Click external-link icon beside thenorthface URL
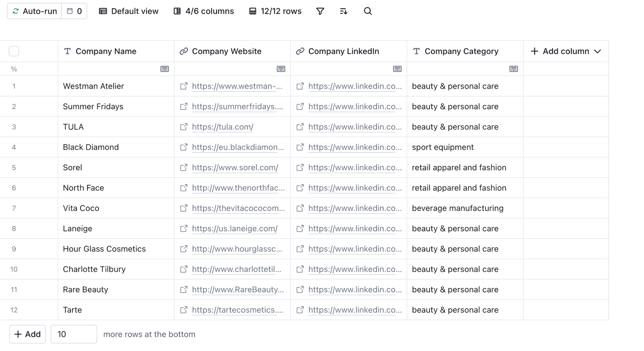 (x=184, y=188)
